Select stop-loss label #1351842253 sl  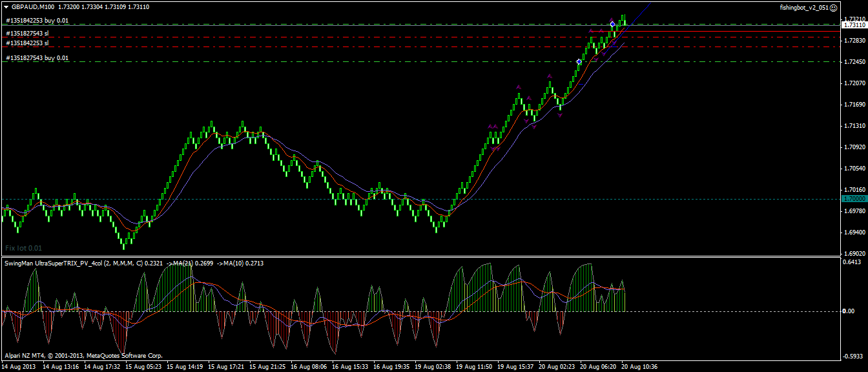click(27, 43)
